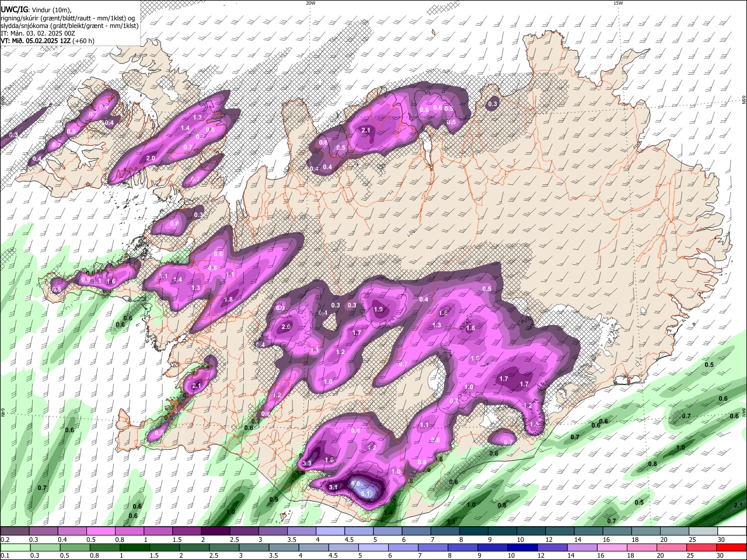
Task: Click the 0.1 label on the rain scale
Action: point(5,556)
